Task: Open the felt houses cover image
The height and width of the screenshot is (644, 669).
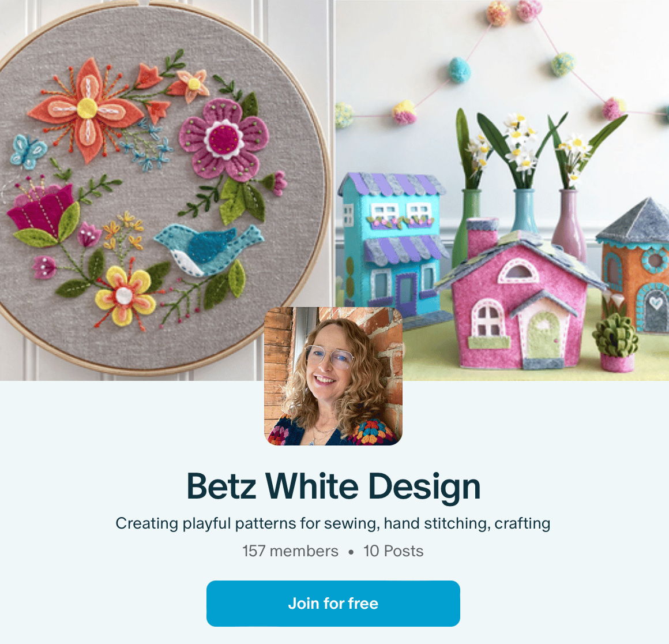Action: [502, 190]
